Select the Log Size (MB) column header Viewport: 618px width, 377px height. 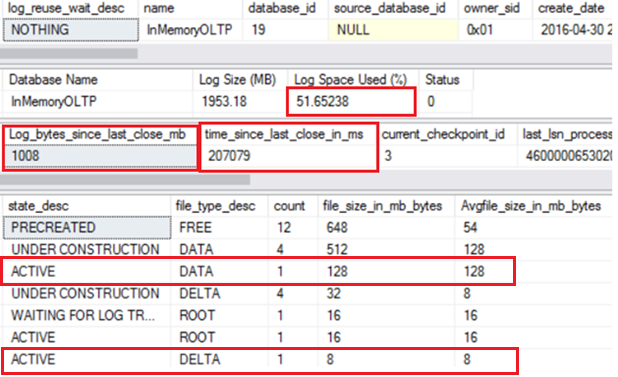tap(237, 80)
